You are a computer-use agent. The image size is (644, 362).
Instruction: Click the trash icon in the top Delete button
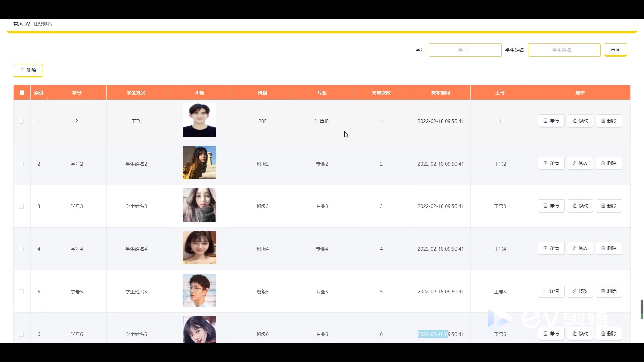click(x=22, y=70)
